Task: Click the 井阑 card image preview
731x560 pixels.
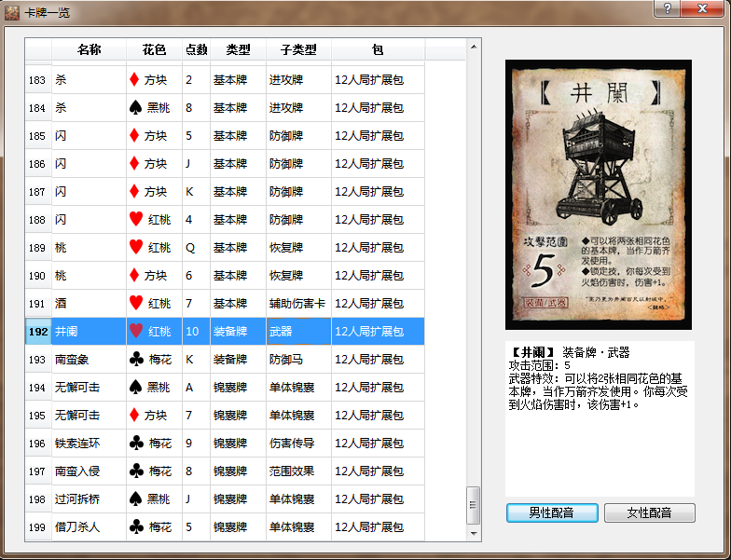Action: pos(599,195)
